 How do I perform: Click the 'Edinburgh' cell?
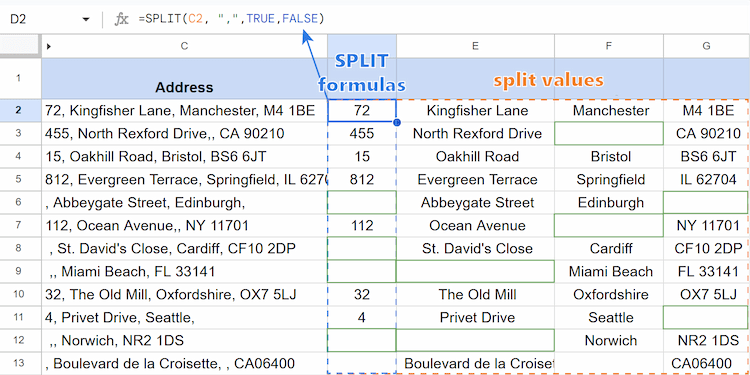609,202
